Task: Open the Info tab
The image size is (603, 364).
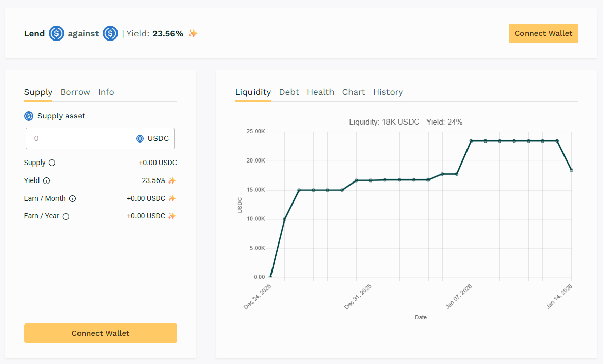Action: pos(106,92)
